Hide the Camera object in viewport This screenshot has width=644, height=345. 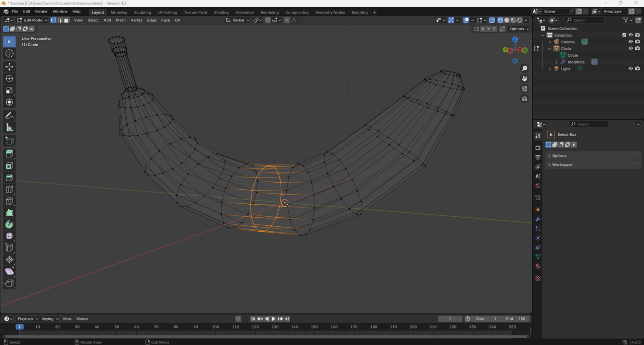(x=630, y=42)
